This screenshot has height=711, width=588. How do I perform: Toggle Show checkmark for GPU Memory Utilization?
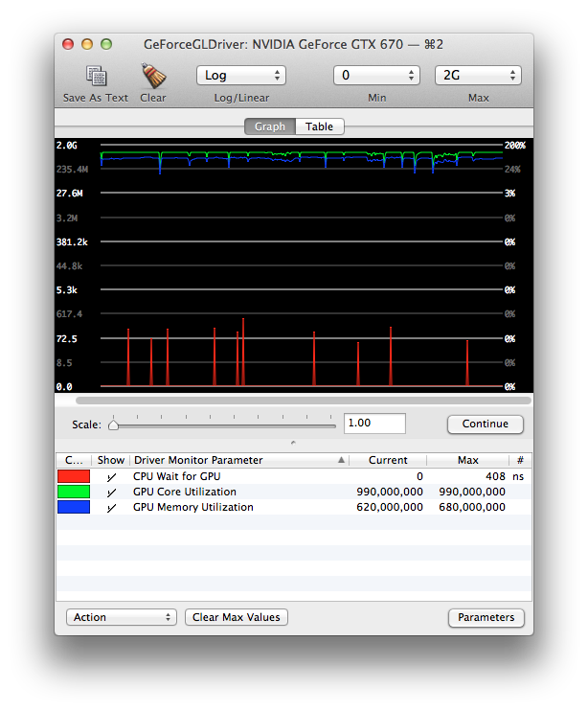point(111,508)
